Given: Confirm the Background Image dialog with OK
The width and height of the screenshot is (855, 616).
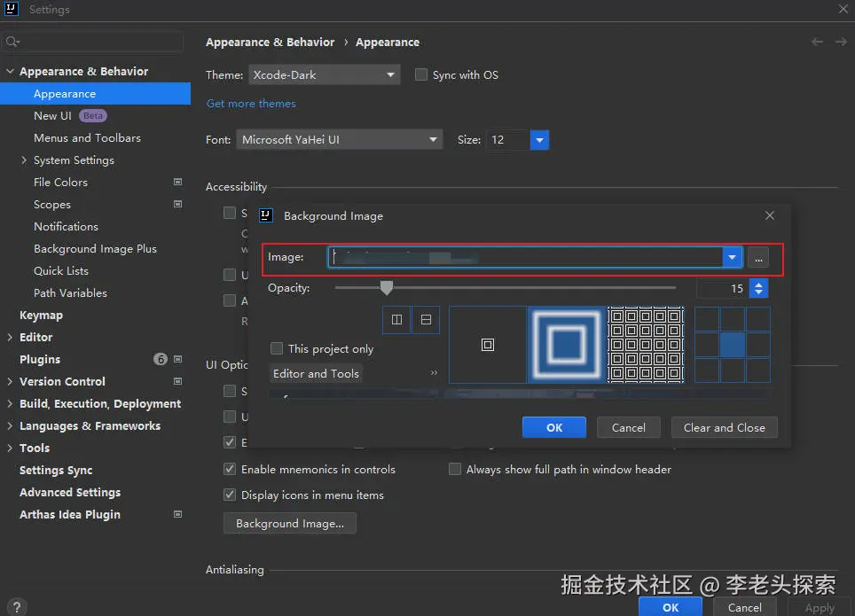Looking at the screenshot, I should click(554, 427).
